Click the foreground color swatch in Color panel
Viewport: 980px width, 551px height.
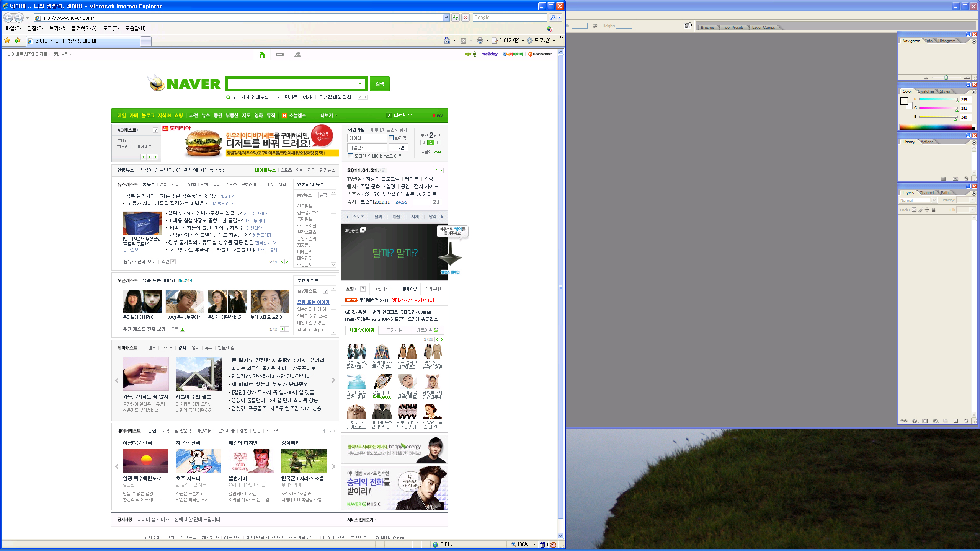pyautogui.click(x=904, y=101)
